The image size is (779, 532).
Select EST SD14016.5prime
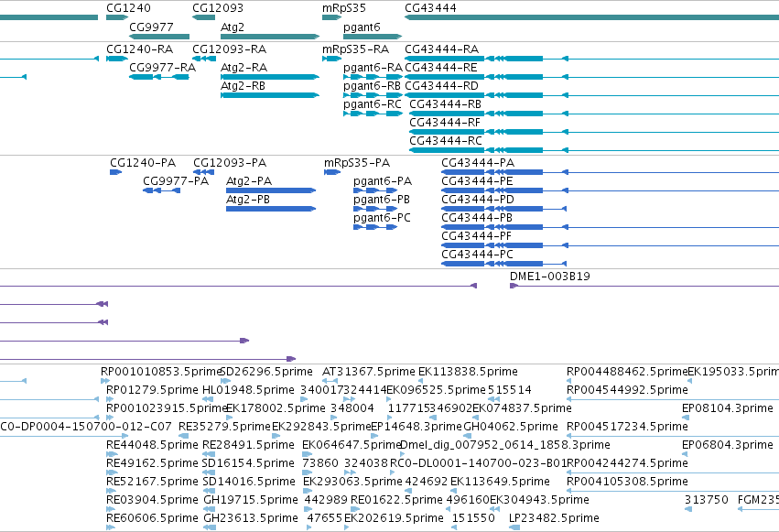209,491
